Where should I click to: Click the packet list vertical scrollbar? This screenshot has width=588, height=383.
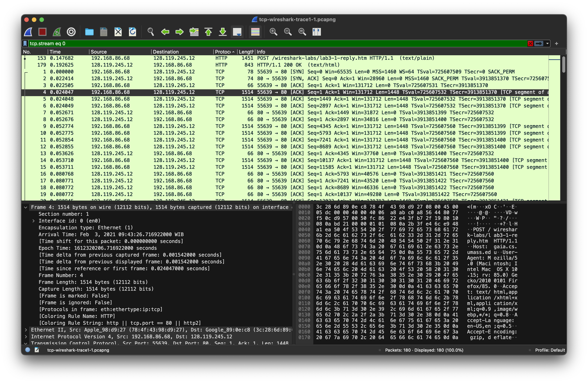point(563,65)
